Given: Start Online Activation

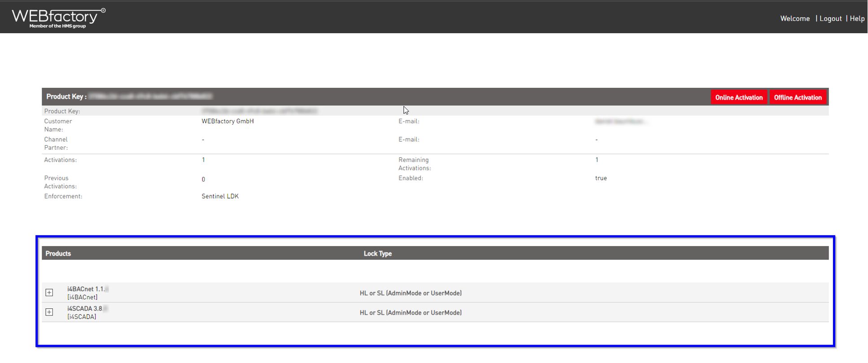Looking at the screenshot, I should [739, 97].
